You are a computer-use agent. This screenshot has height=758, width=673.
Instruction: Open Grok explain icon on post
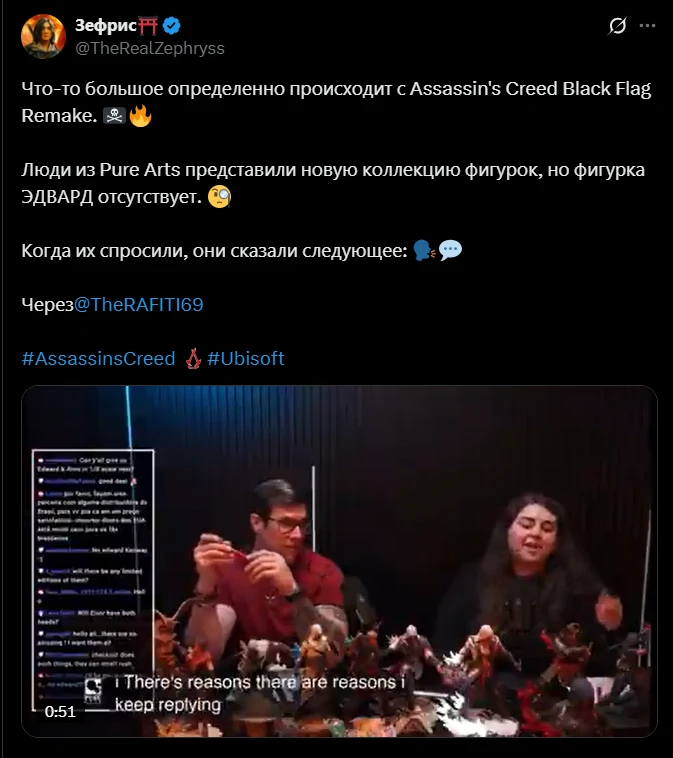617,26
